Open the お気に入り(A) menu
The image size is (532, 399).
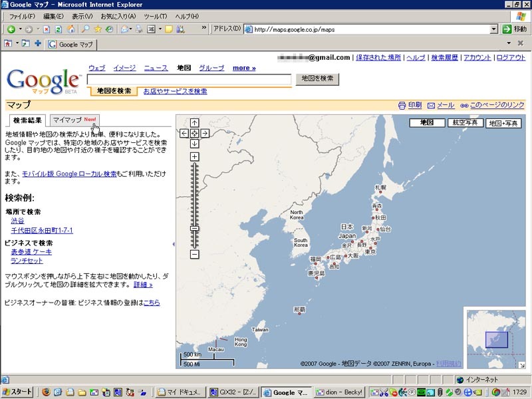coord(118,16)
